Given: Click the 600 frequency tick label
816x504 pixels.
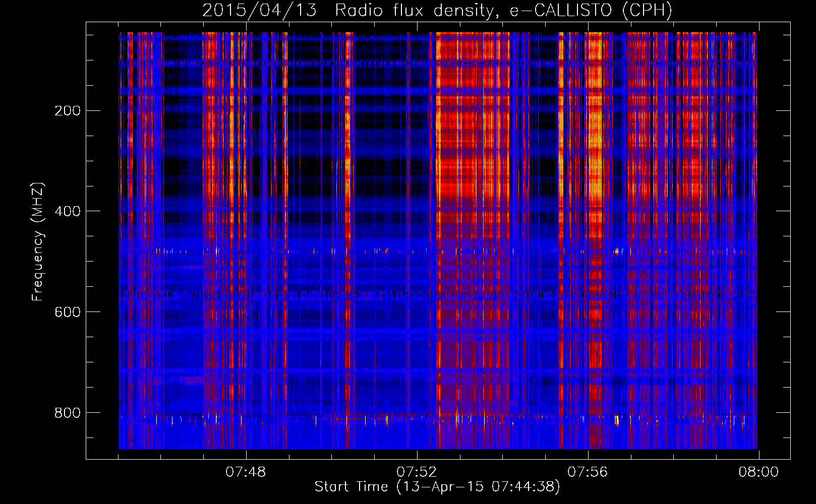Looking at the screenshot, I should pyautogui.click(x=68, y=312).
